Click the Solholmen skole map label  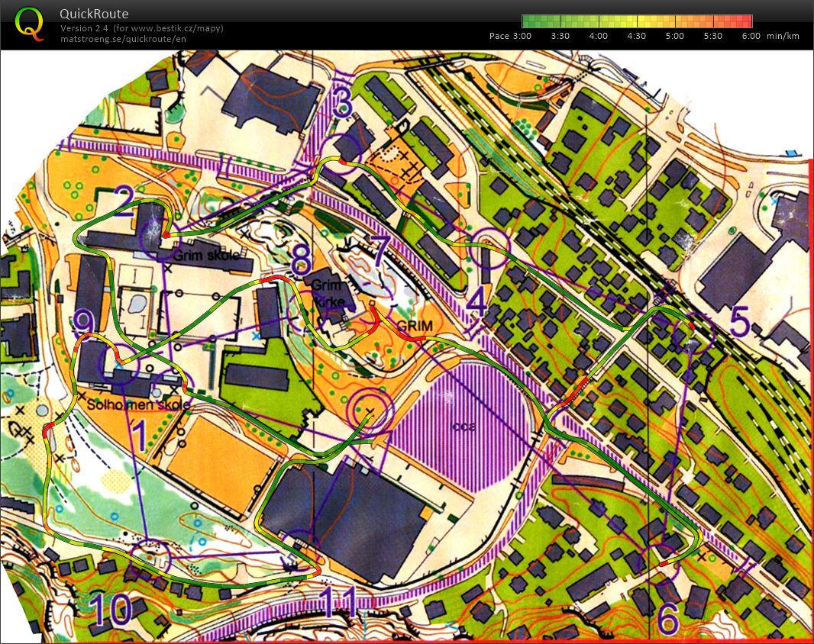click(x=139, y=404)
